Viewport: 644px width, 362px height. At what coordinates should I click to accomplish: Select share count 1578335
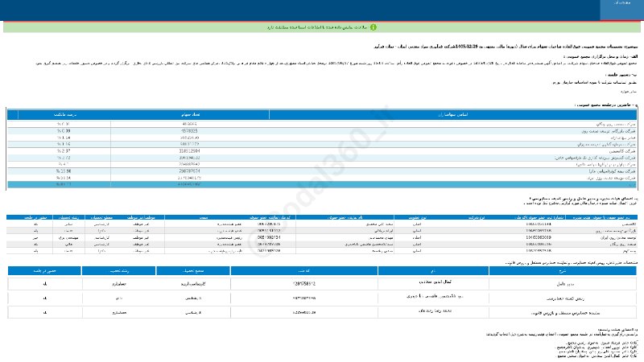(x=189, y=131)
